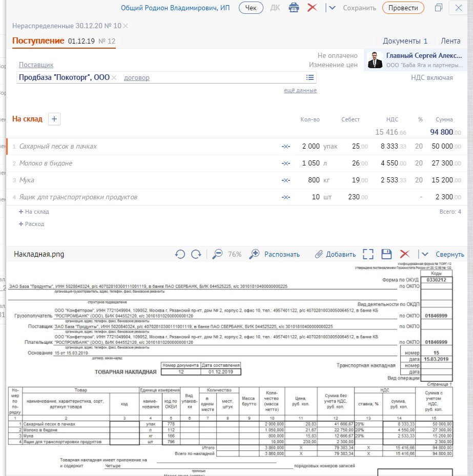Expand the dropdown arrow next to Сохранить

coord(333,8)
